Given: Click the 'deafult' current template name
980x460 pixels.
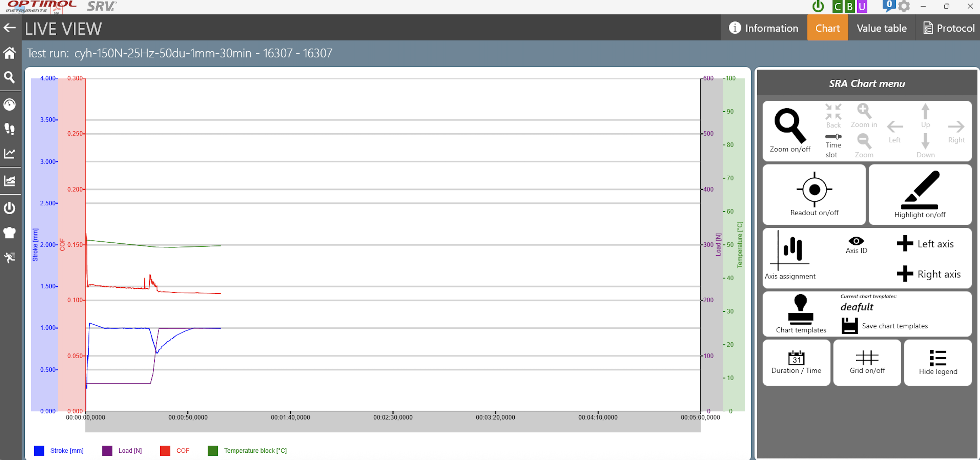Looking at the screenshot, I should click(857, 307).
